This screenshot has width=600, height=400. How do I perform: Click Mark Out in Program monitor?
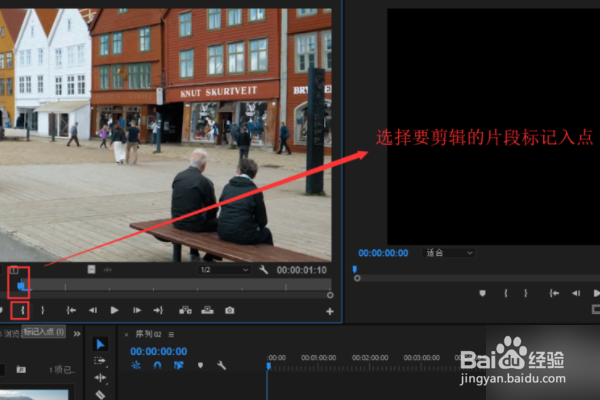pos(526,293)
